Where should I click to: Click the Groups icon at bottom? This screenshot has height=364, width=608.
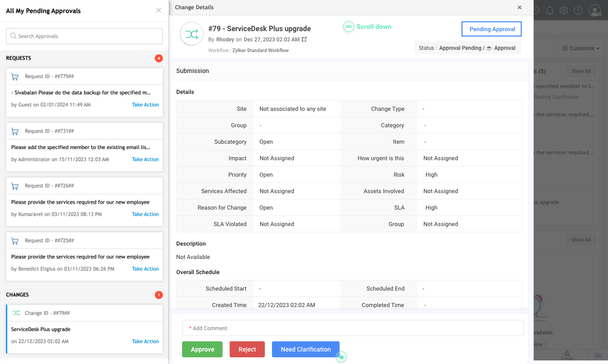click(567, 355)
